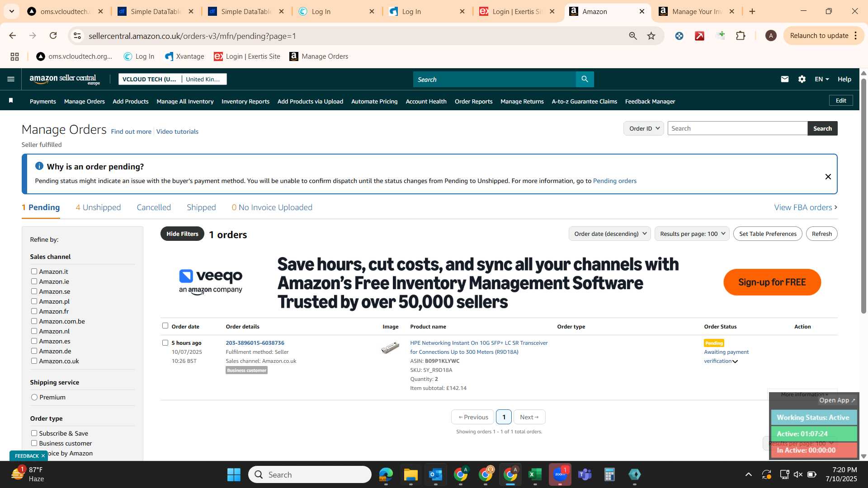The width and height of the screenshot is (868, 488).
Task: Open order 203-3896015-6038736 link
Action: (x=255, y=343)
